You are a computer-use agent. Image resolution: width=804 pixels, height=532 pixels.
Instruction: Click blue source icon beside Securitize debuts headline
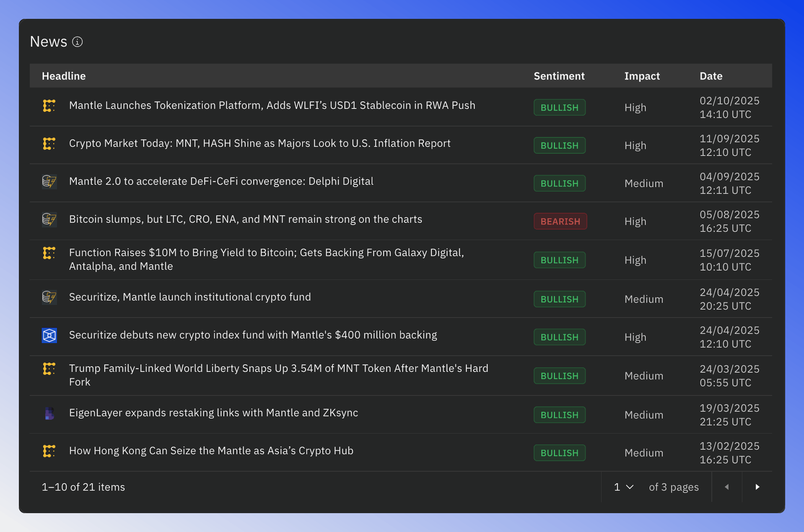[x=49, y=335]
